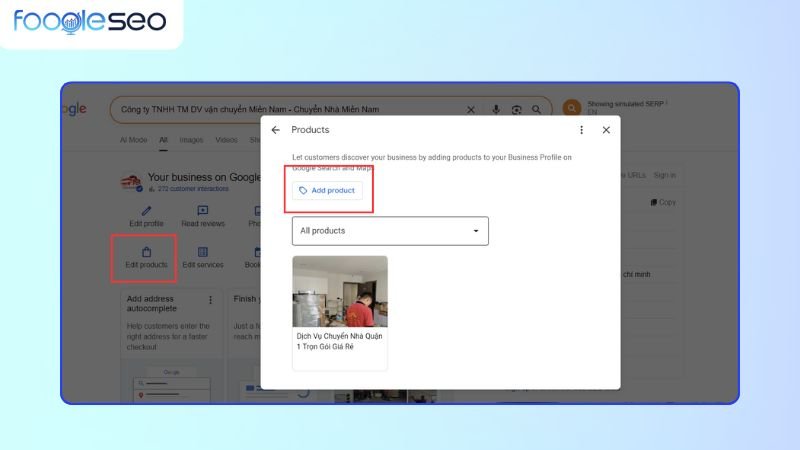Click in the Google search input field

[x=290, y=109]
